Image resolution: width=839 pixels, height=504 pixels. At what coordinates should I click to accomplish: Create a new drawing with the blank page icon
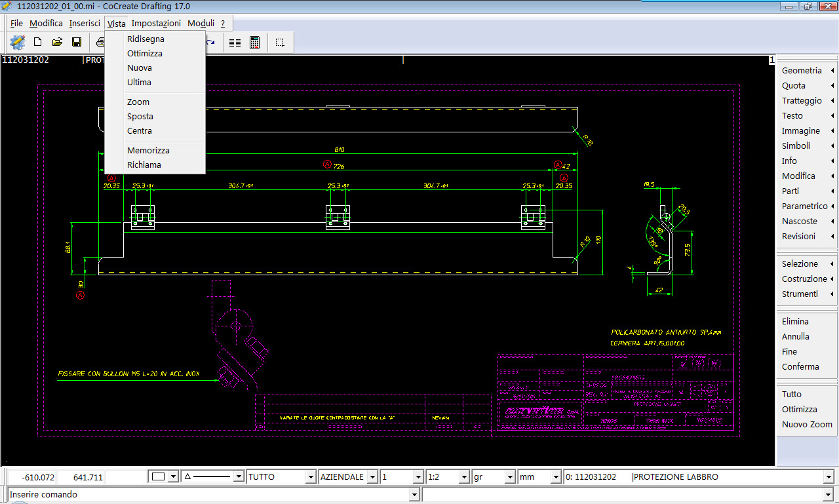click(x=38, y=43)
